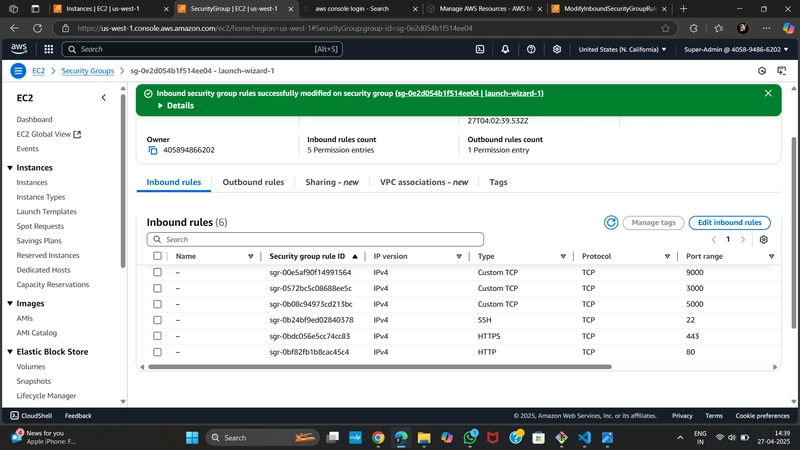
Task: Open Volumes in side navigation
Action: (31, 367)
